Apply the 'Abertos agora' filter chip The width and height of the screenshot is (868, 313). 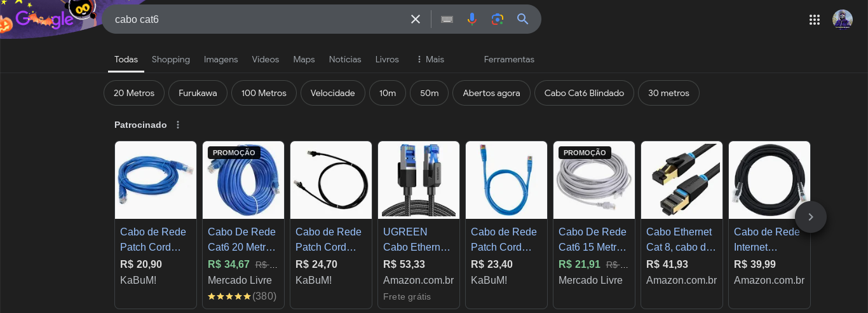[491, 93]
